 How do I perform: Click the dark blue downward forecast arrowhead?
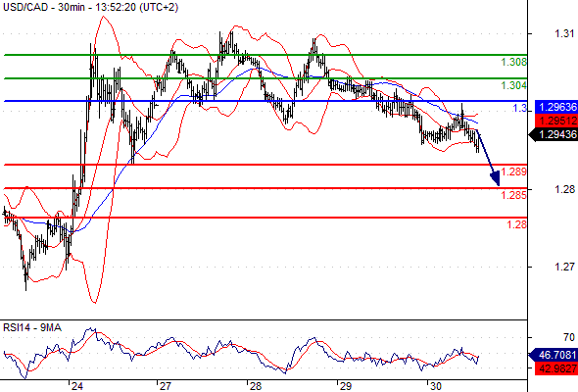(x=496, y=178)
